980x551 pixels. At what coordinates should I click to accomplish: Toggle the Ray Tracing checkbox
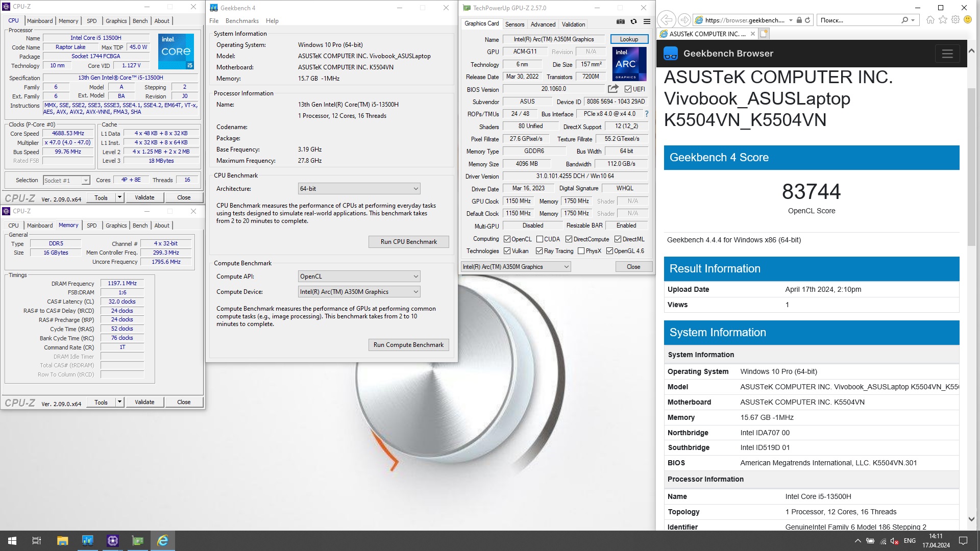tap(539, 251)
